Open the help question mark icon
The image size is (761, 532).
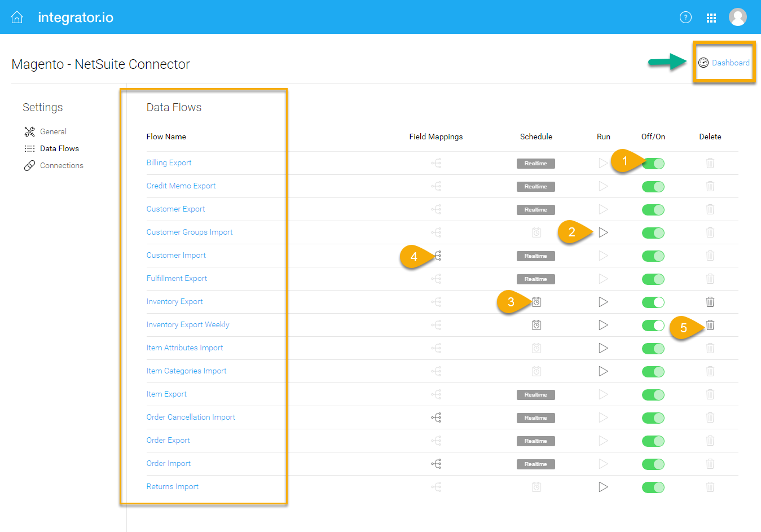click(x=685, y=17)
